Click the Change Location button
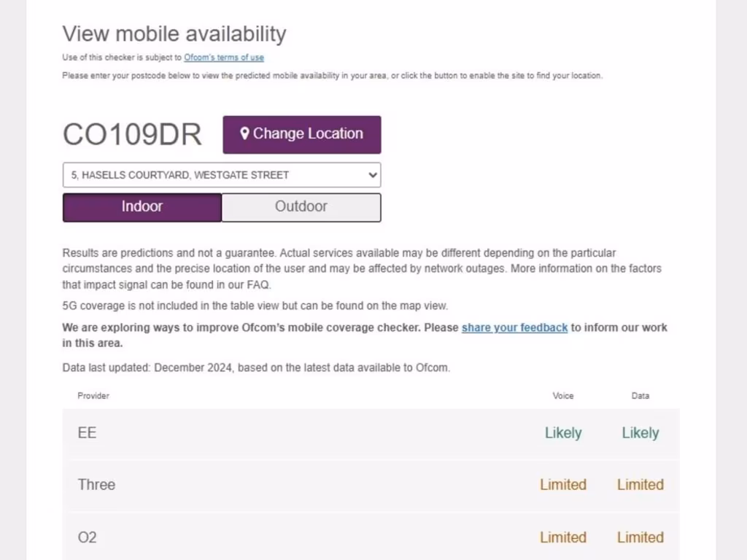This screenshot has height=560, width=747. 302,134
